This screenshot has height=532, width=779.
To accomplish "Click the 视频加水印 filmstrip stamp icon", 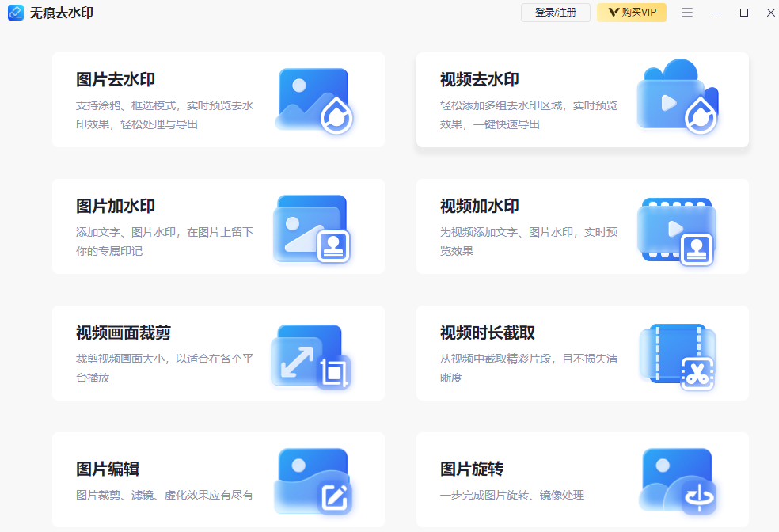I will click(677, 231).
